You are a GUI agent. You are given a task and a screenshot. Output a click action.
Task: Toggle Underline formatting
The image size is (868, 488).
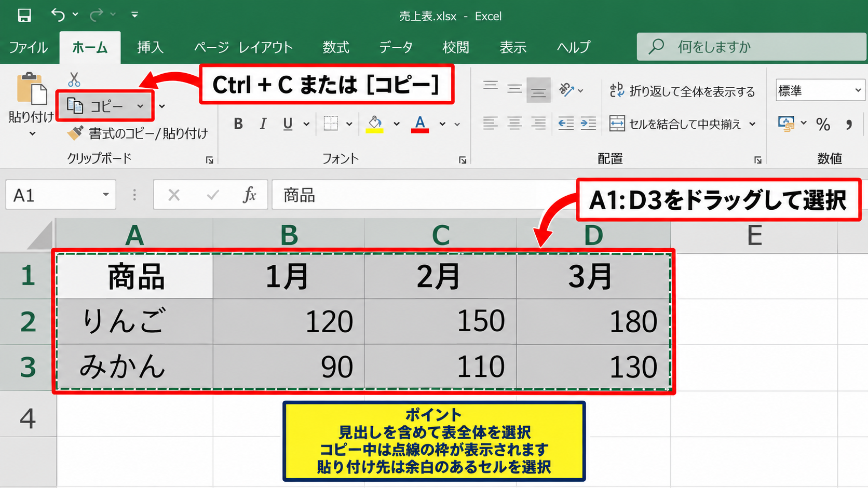288,124
